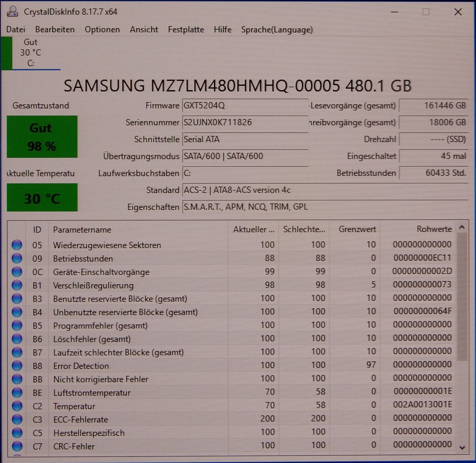Open the Festplatte menu
476x463 pixels.
[186, 29]
